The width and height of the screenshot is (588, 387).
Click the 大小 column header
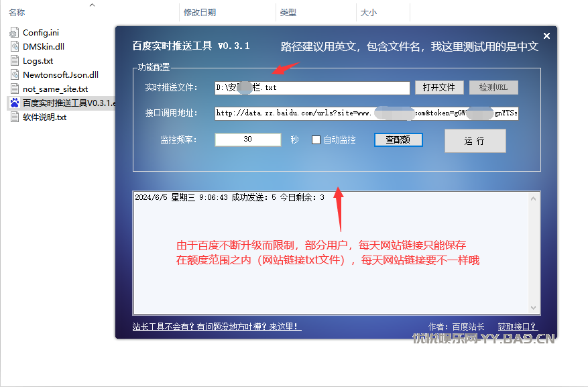click(368, 13)
